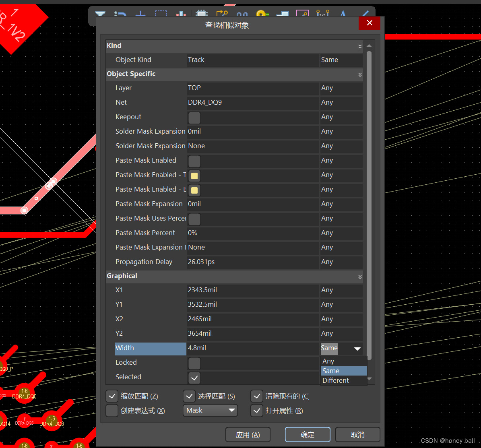Toggle the Keepout checkbox on

click(x=194, y=118)
